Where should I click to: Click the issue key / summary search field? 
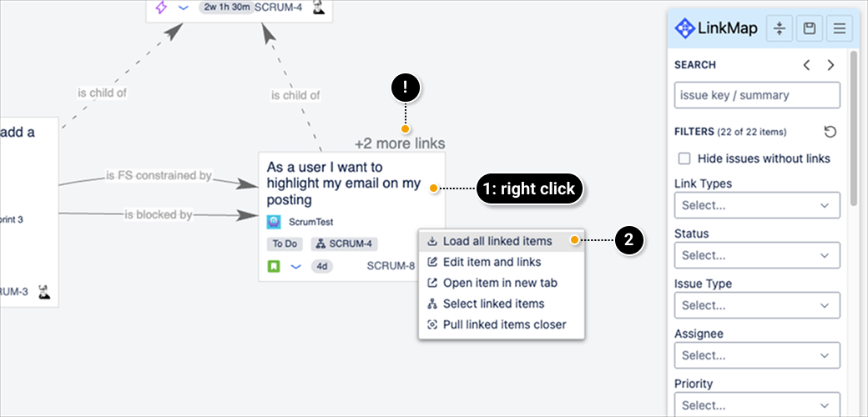tap(756, 95)
